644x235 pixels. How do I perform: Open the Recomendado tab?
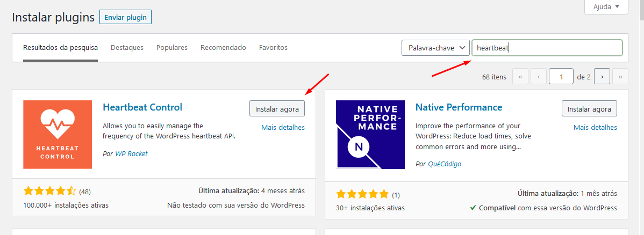(224, 48)
